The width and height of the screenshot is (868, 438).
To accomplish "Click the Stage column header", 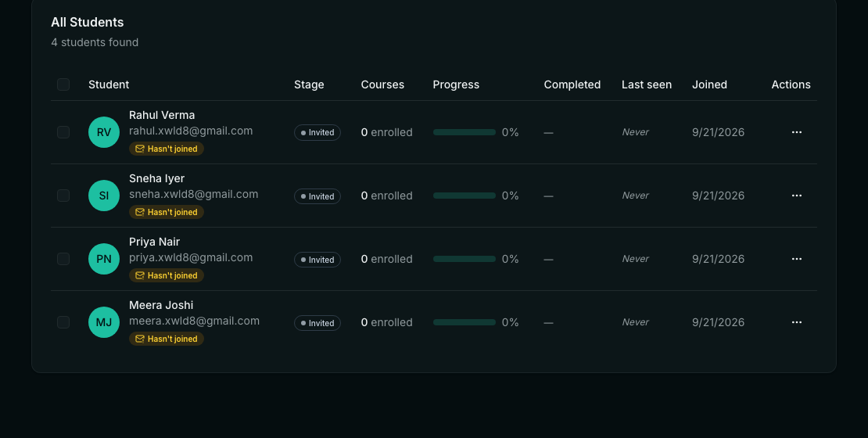I will [x=309, y=84].
